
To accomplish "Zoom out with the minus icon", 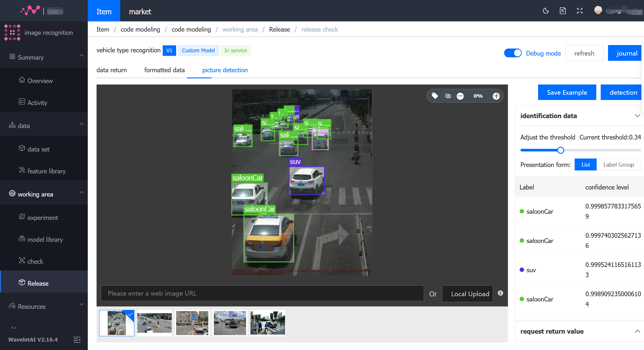I will [x=460, y=96].
